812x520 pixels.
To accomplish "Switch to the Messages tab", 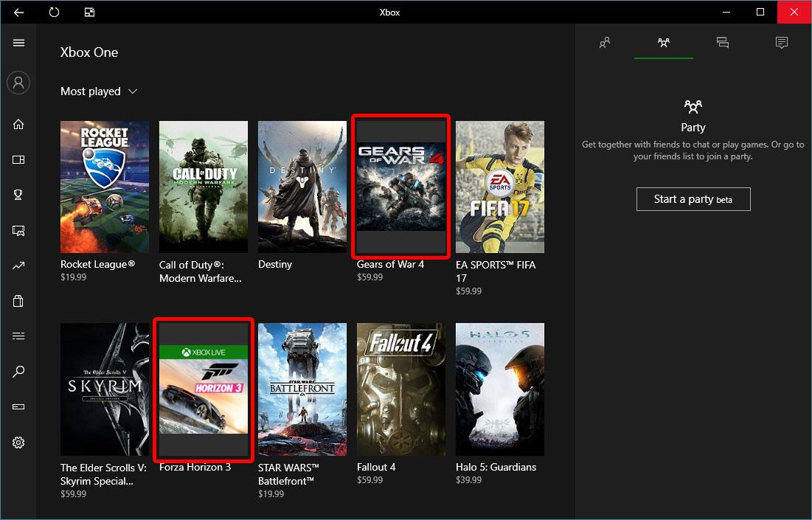I will tap(723, 43).
